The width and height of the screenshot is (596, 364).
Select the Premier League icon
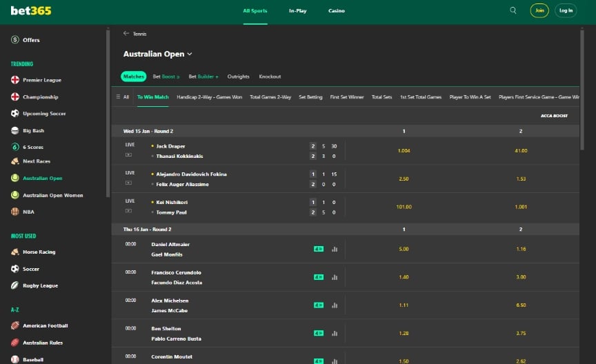(x=14, y=80)
